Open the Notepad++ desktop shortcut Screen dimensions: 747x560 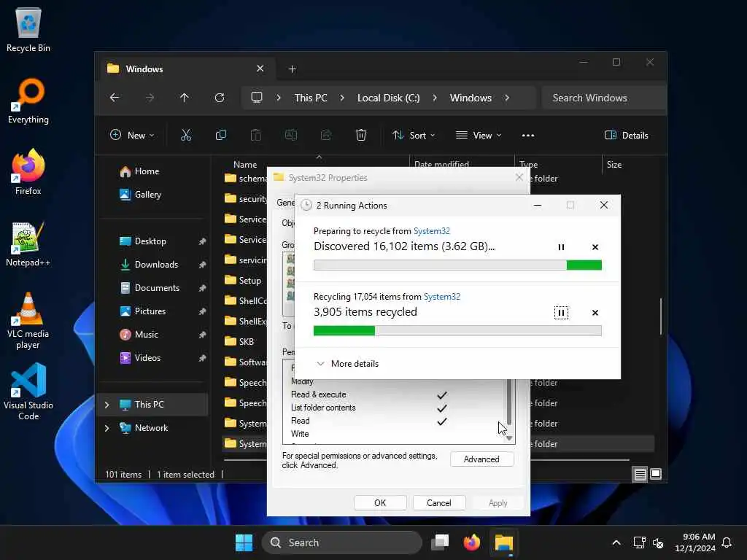click(x=28, y=244)
